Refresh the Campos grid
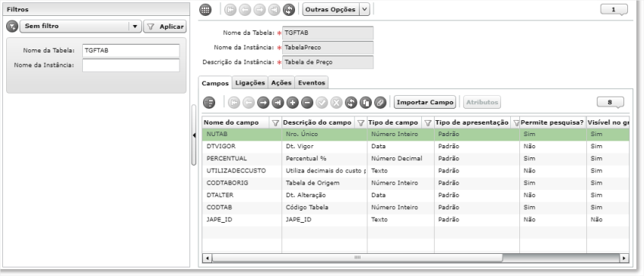This screenshot has height=276, width=644. pyautogui.click(x=351, y=103)
